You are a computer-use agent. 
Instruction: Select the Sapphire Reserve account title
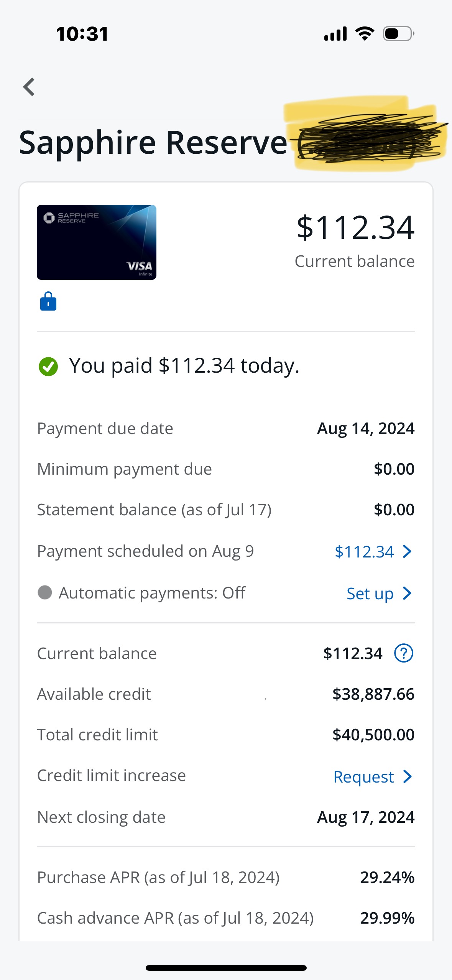[152, 143]
